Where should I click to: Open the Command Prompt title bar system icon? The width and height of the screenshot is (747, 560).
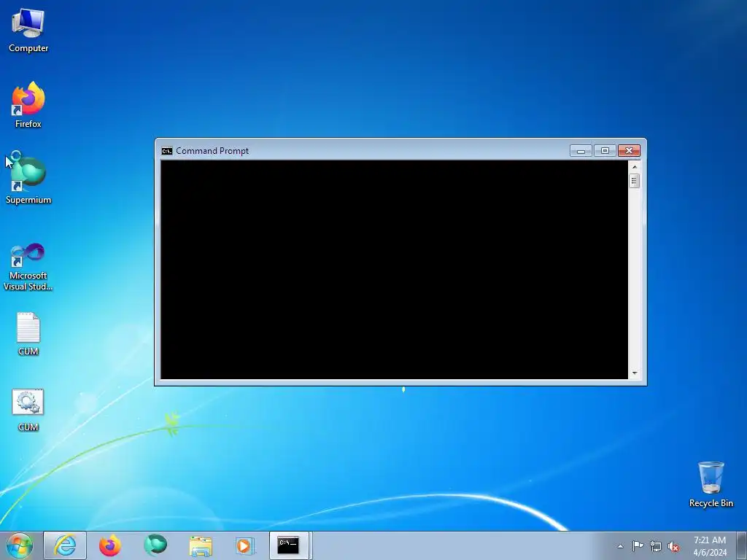[x=167, y=151]
